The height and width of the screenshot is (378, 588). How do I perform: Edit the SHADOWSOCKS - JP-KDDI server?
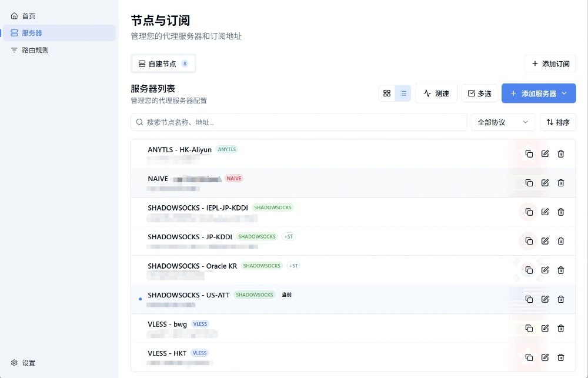coord(545,241)
